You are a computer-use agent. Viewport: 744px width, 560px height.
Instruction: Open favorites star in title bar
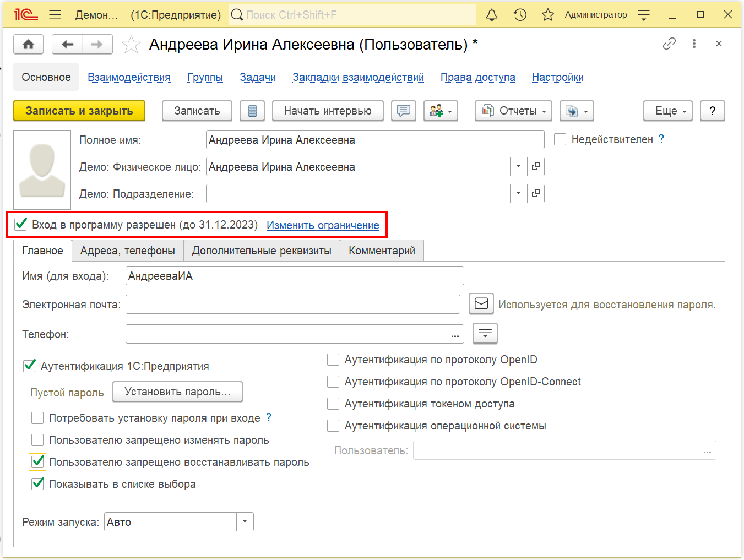coord(547,15)
